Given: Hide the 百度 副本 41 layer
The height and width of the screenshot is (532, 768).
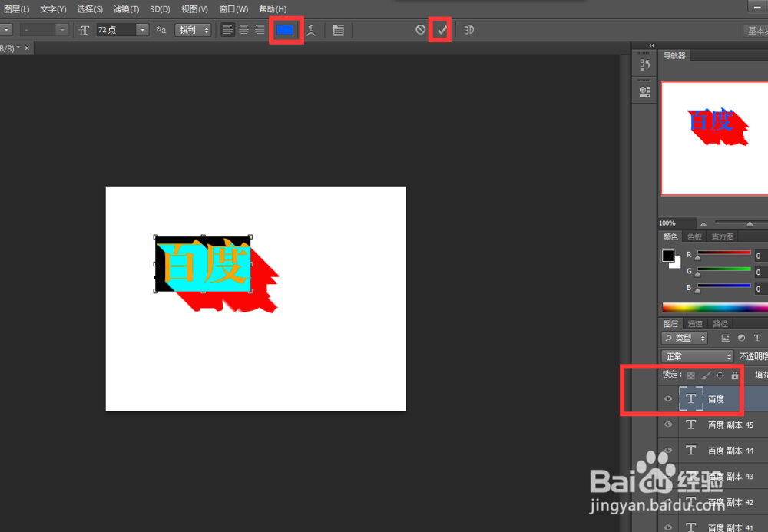Looking at the screenshot, I should (668, 527).
